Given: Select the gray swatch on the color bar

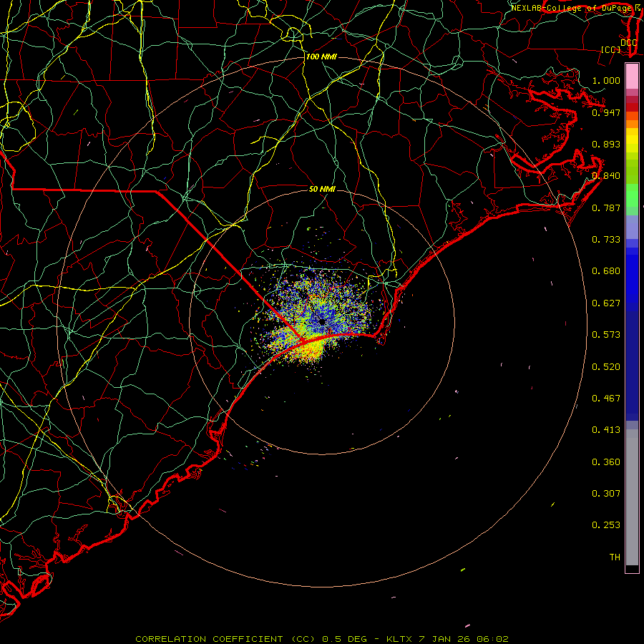Looking at the screenshot, I should (x=632, y=497).
